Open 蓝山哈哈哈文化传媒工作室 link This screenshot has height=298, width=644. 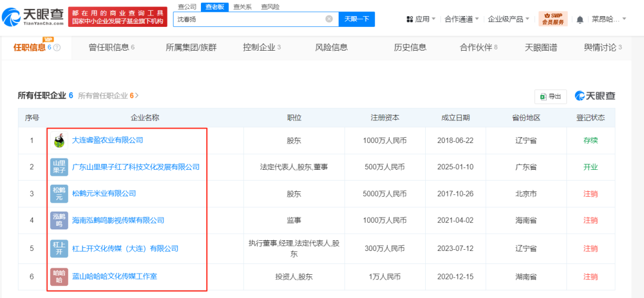point(114,277)
